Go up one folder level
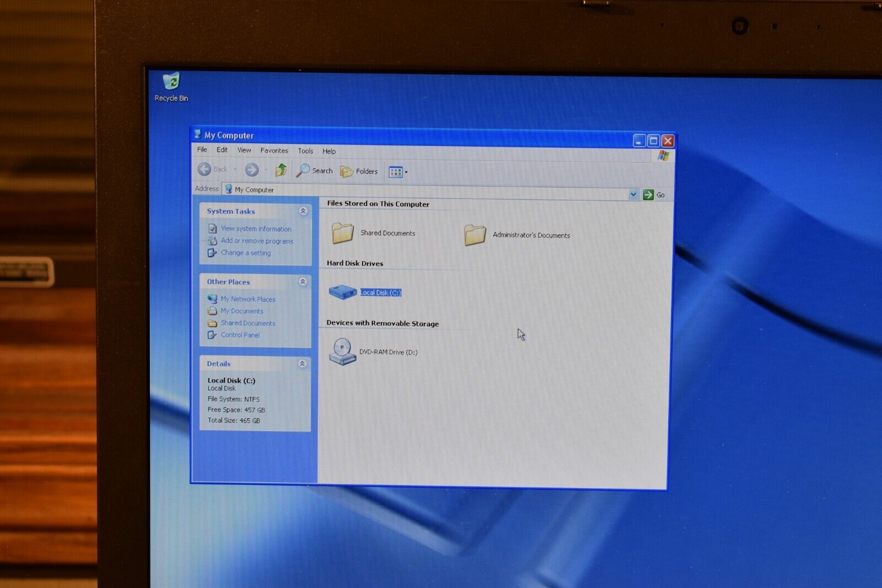 click(x=281, y=170)
